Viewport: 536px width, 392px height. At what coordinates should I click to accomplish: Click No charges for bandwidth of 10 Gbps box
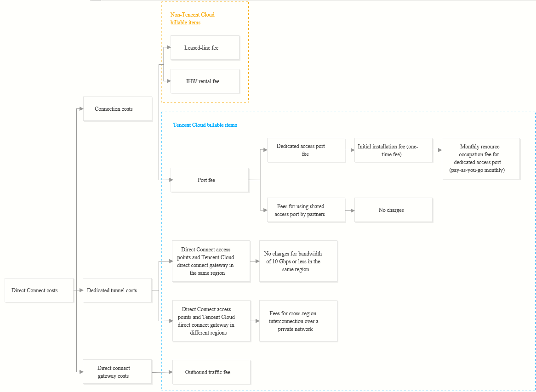[298, 261]
